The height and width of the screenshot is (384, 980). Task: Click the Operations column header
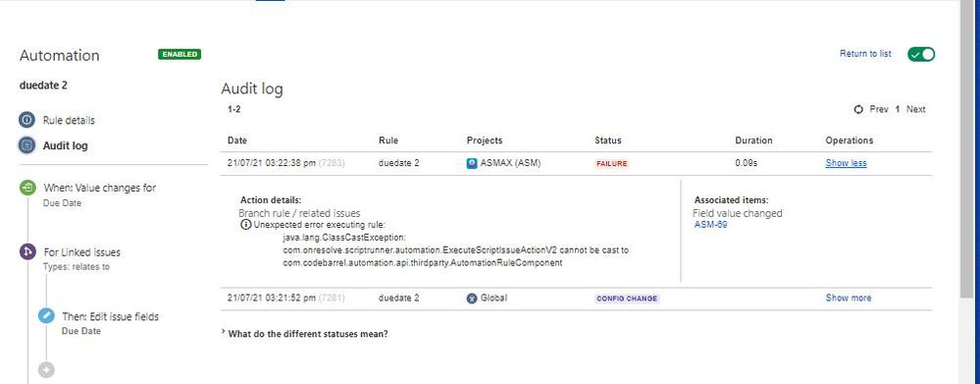click(850, 140)
